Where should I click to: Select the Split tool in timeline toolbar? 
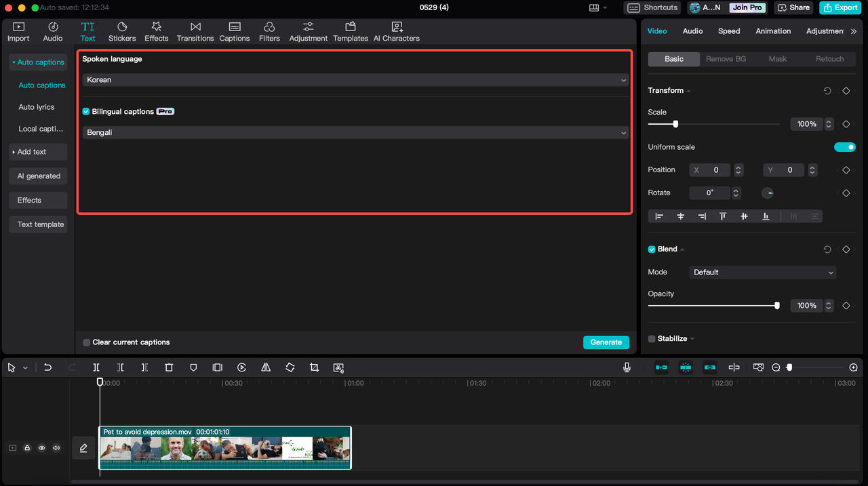96,367
